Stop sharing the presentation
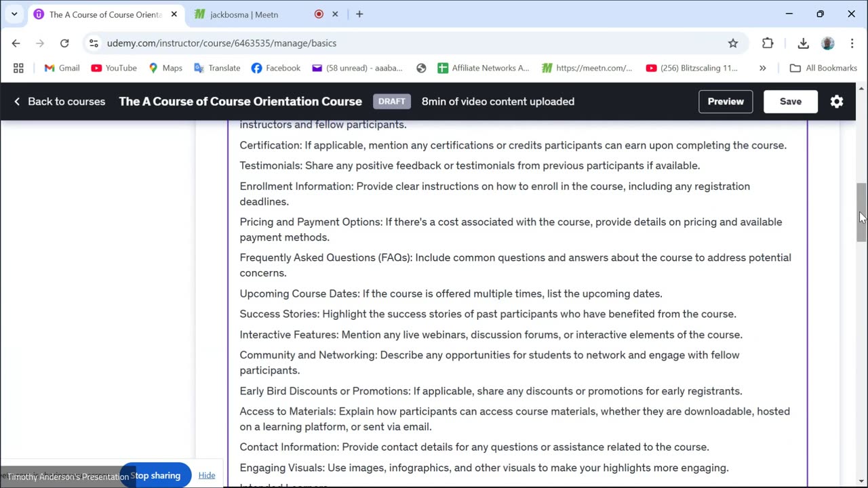Screen dimensions: 868x488 coord(156,475)
